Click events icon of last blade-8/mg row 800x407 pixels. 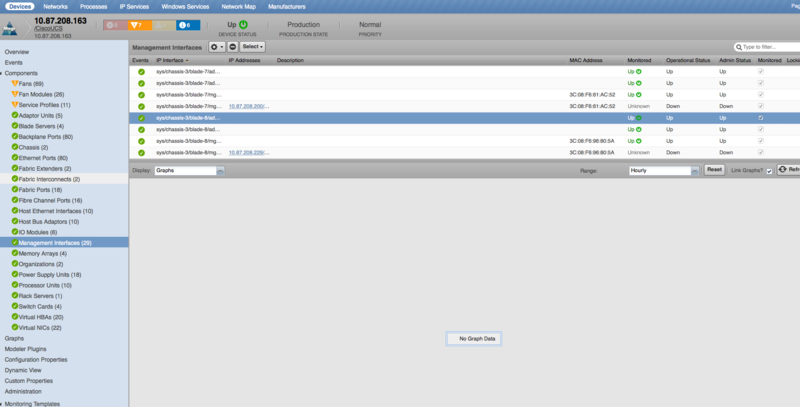click(x=141, y=152)
